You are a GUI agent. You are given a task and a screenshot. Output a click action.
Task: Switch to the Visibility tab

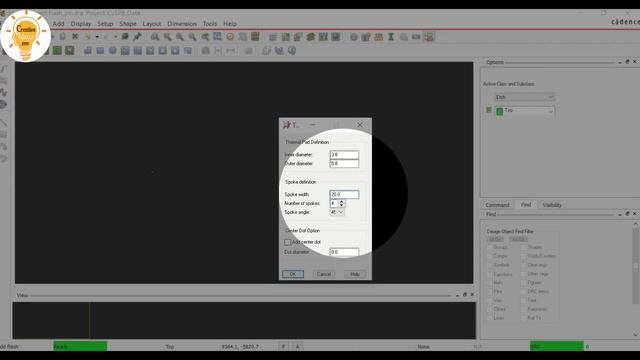(552, 205)
